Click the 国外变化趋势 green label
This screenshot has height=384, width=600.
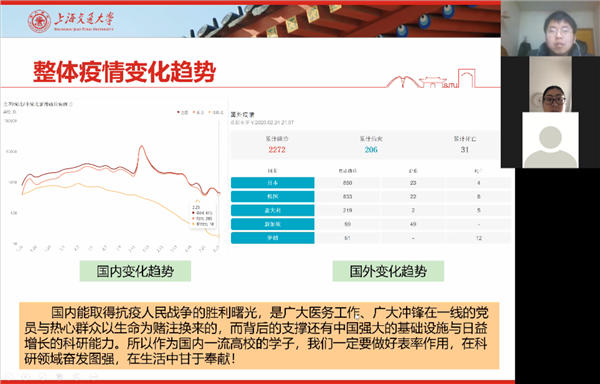click(388, 271)
